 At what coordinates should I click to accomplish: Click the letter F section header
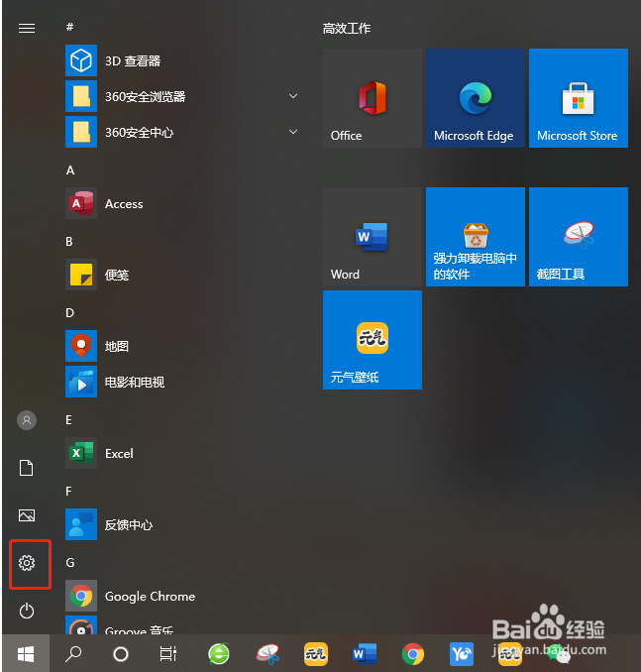coord(68,492)
